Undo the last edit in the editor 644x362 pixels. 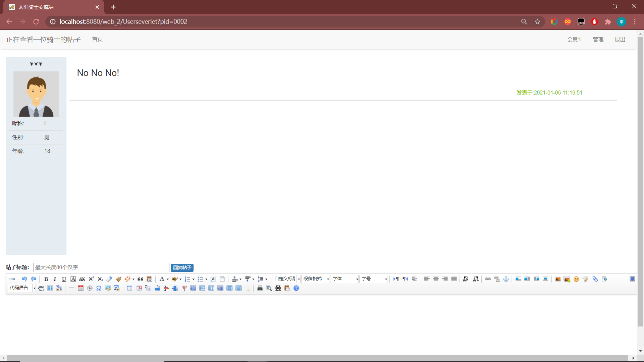point(24,279)
